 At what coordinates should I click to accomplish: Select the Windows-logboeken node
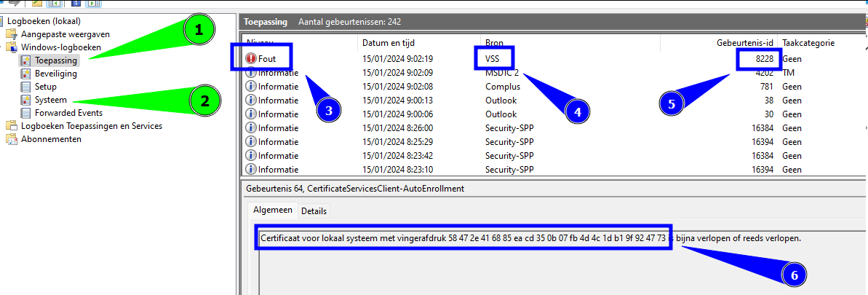(x=61, y=47)
